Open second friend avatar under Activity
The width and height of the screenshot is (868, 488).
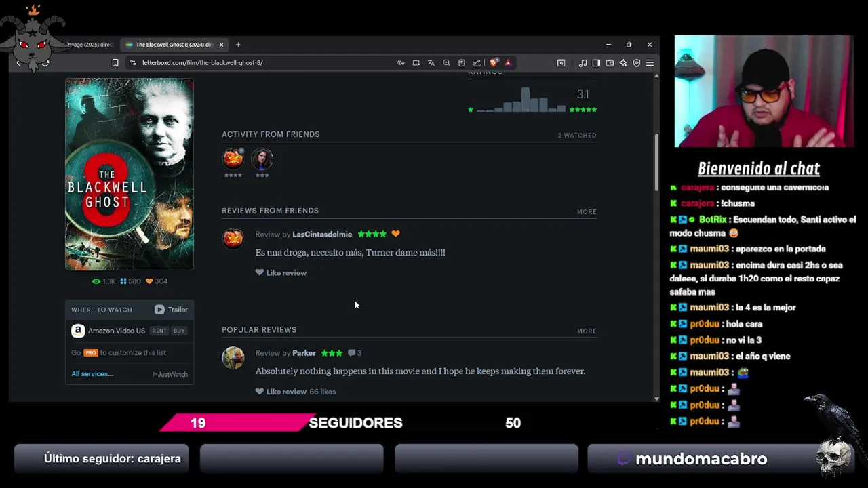(x=262, y=159)
